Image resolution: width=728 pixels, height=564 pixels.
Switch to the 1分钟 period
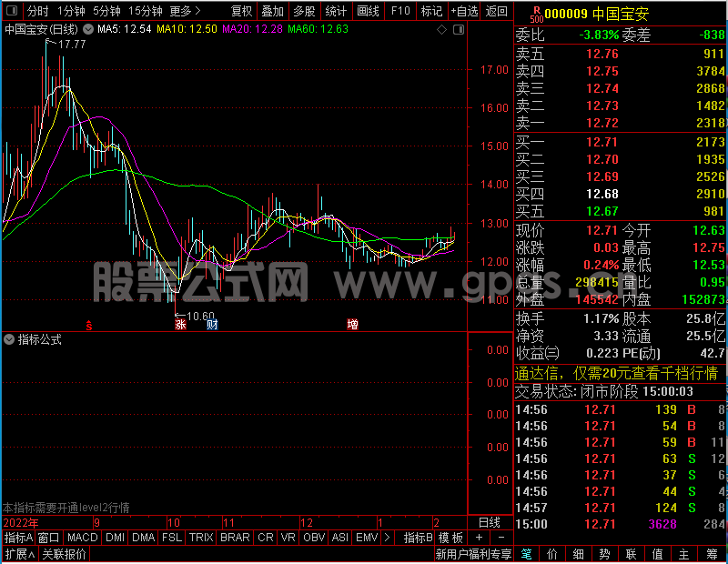click(x=71, y=11)
